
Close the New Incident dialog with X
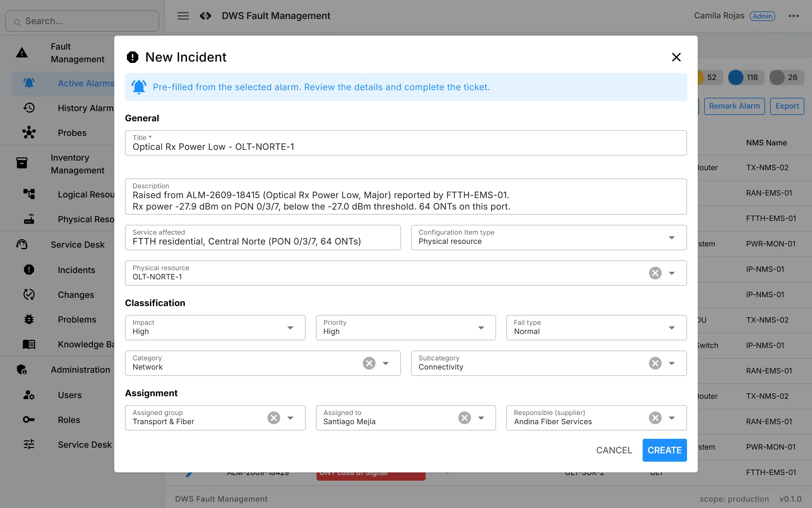coord(676,57)
